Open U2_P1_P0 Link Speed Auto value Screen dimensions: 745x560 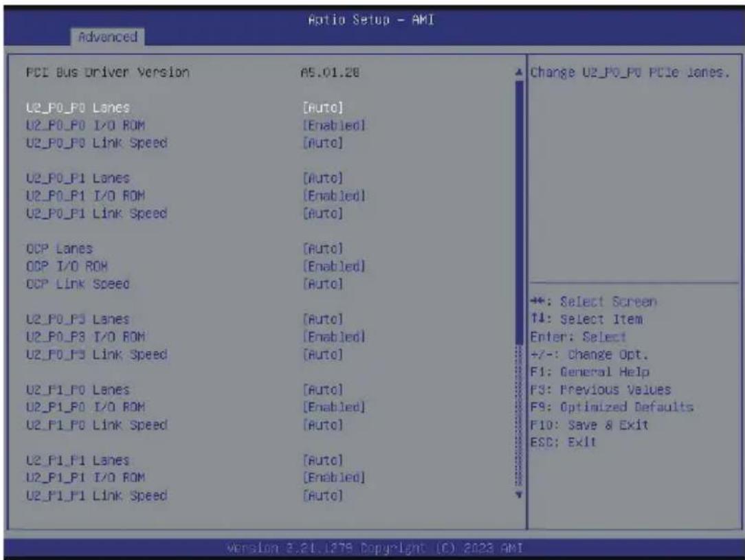pyautogui.click(x=322, y=425)
